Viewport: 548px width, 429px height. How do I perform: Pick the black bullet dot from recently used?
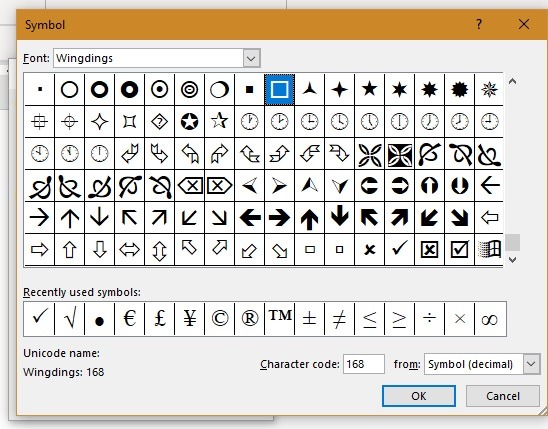(100, 319)
